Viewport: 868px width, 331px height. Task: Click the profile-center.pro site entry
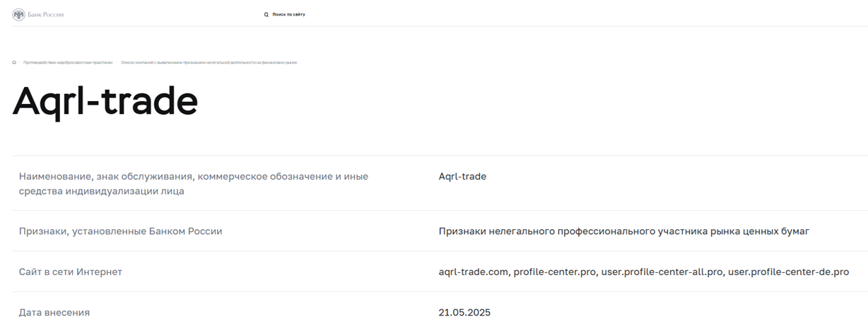pyautogui.click(x=554, y=272)
